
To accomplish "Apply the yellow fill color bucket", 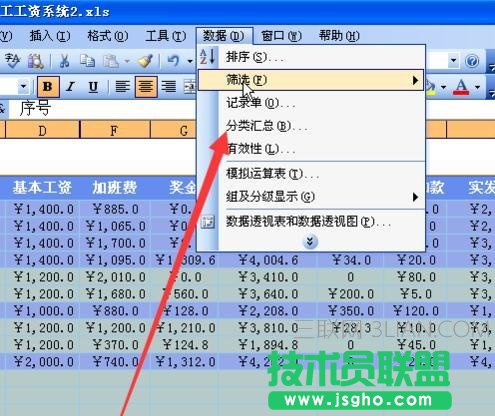I will 431,87.
